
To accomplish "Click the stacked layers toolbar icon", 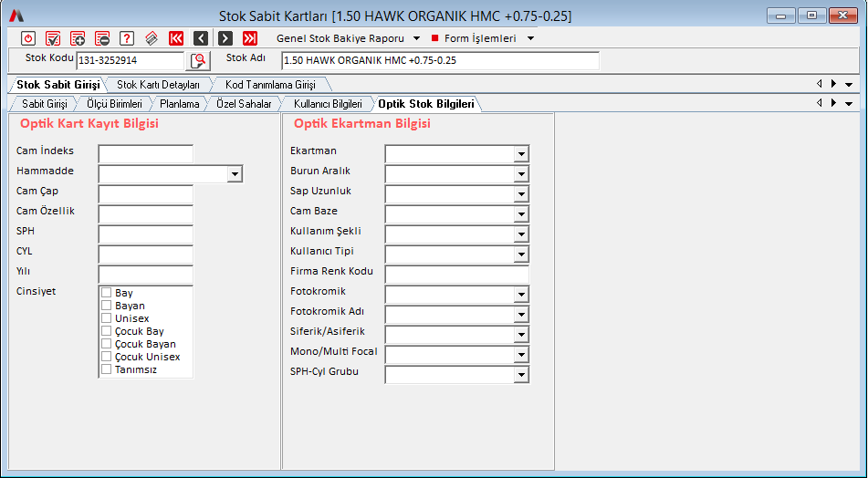I will [152, 38].
